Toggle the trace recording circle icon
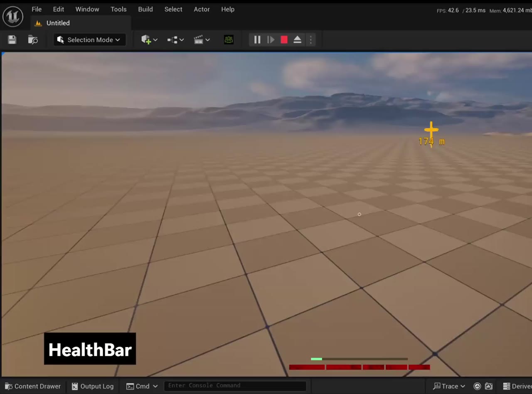Screen dimensions: 532x394 click(477, 386)
